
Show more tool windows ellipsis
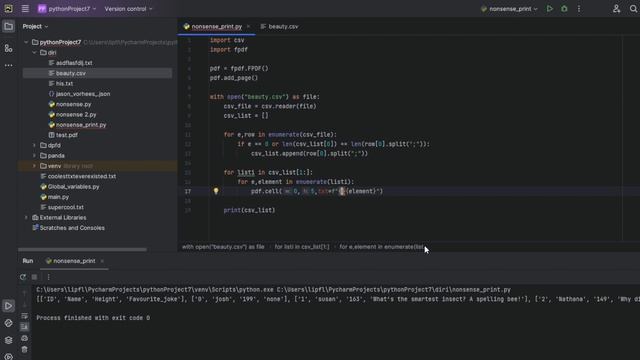[8, 65]
